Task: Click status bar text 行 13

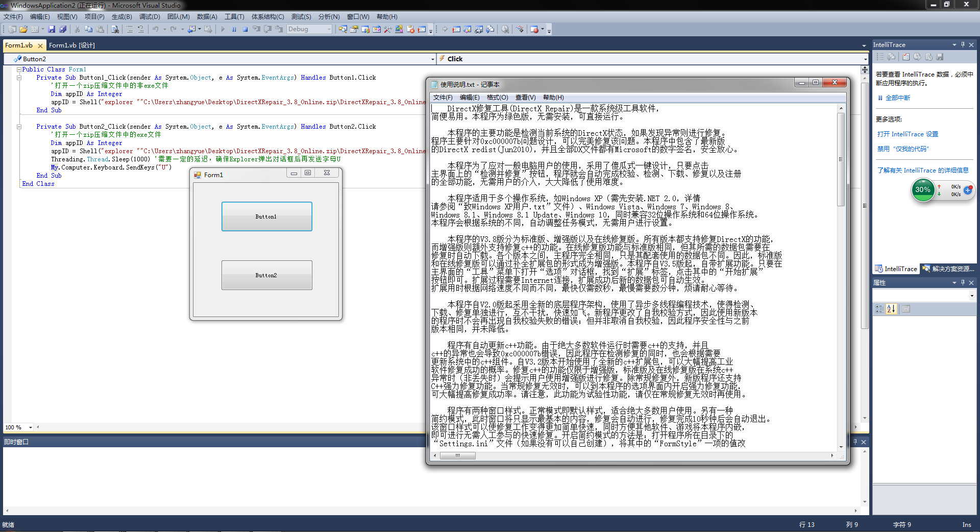Action: tap(807, 525)
